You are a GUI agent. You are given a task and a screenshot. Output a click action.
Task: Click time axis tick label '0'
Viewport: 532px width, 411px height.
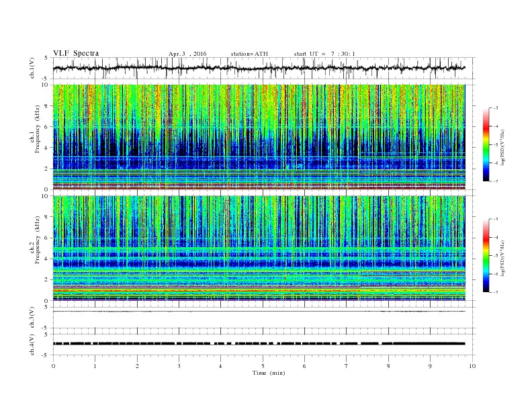(x=53, y=366)
